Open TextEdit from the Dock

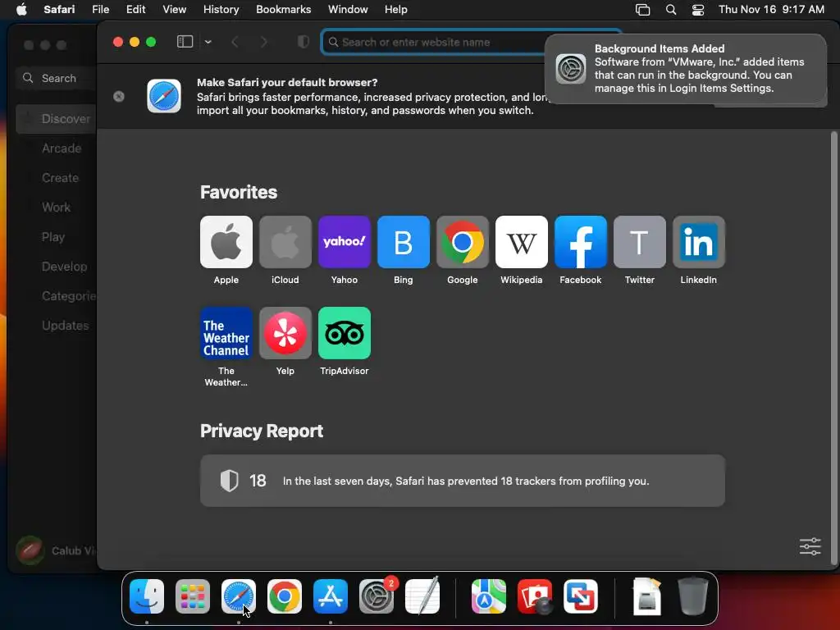point(422,596)
